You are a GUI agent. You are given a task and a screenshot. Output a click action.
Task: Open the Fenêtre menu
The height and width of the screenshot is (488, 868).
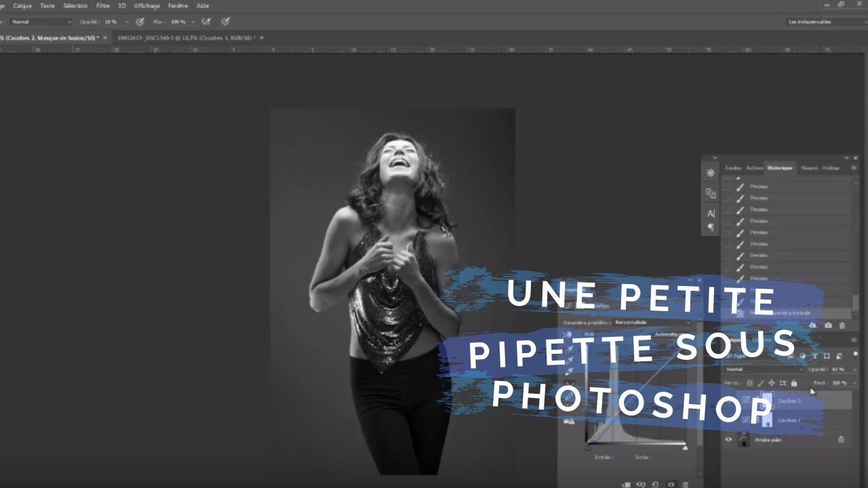click(179, 5)
